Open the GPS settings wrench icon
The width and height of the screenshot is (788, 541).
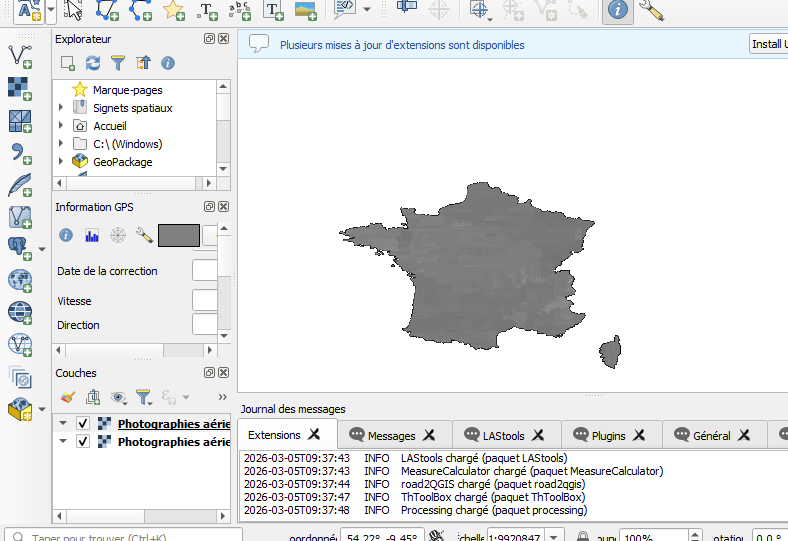point(143,236)
